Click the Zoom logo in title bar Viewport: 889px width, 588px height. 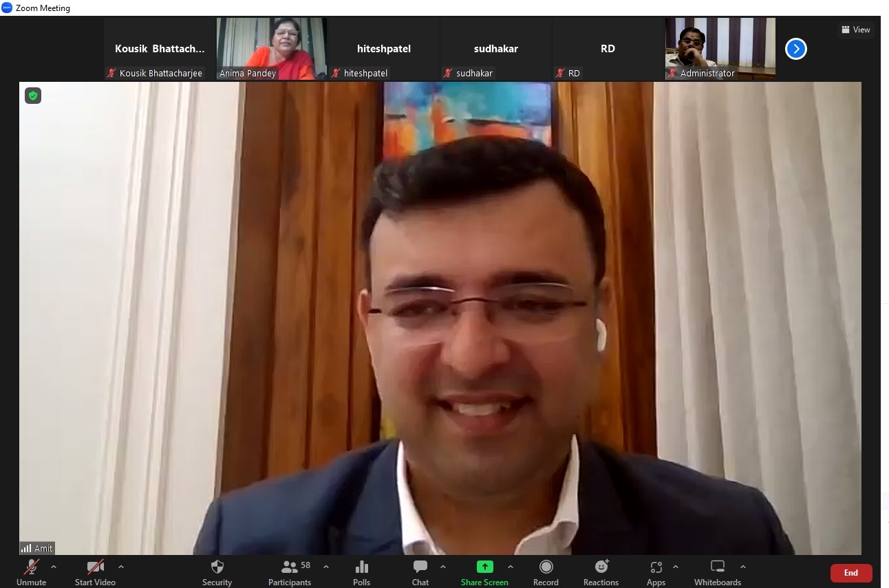[7, 8]
